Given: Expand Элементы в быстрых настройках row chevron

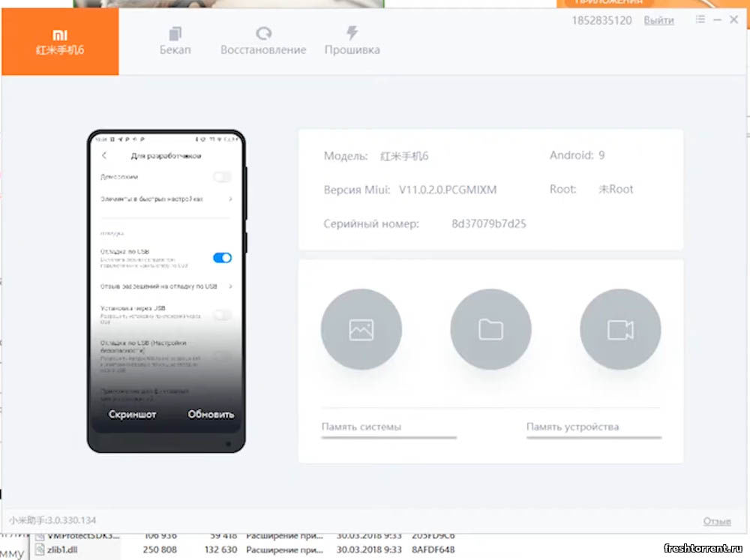Looking at the screenshot, I should pos(230,199).
